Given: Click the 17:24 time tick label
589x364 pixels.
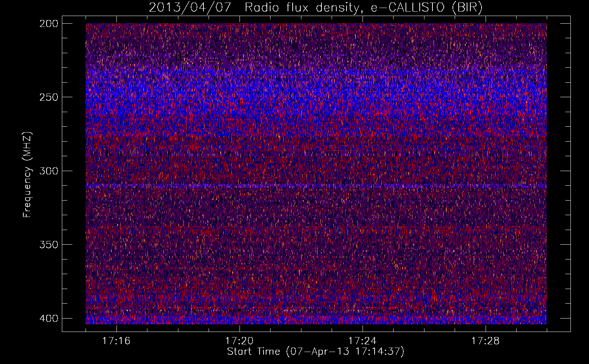Looking at the screenshot, I should 362,341.
